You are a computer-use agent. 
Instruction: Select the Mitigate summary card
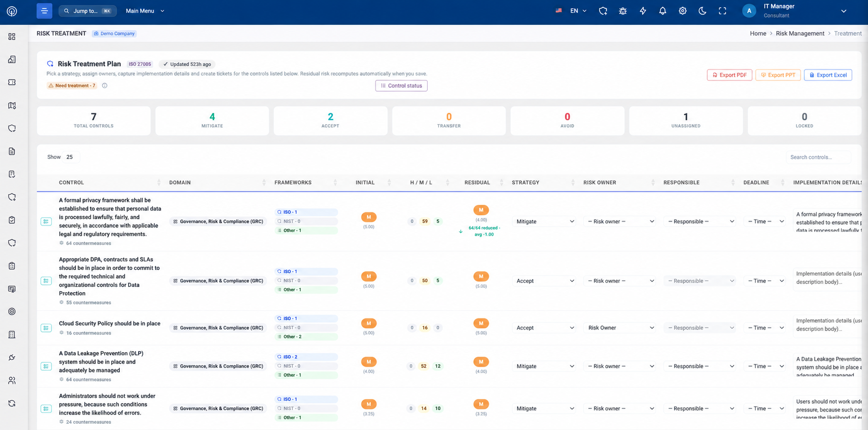point(212,120)
